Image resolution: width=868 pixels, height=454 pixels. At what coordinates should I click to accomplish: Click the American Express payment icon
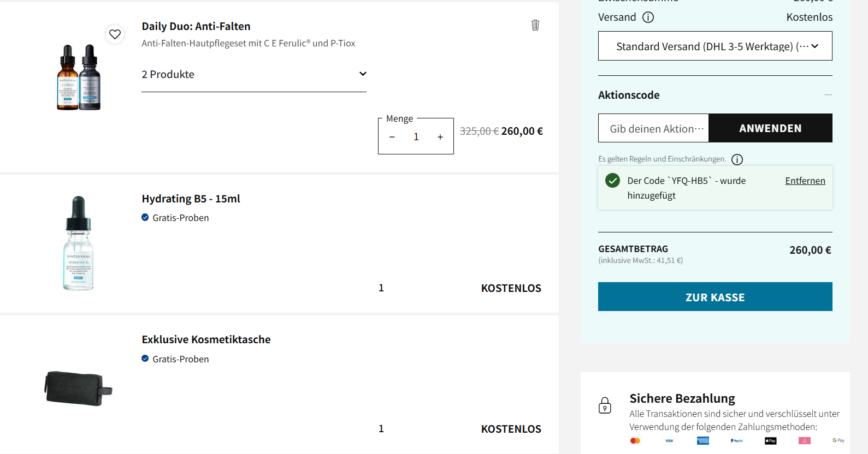(x=702, y=441)
